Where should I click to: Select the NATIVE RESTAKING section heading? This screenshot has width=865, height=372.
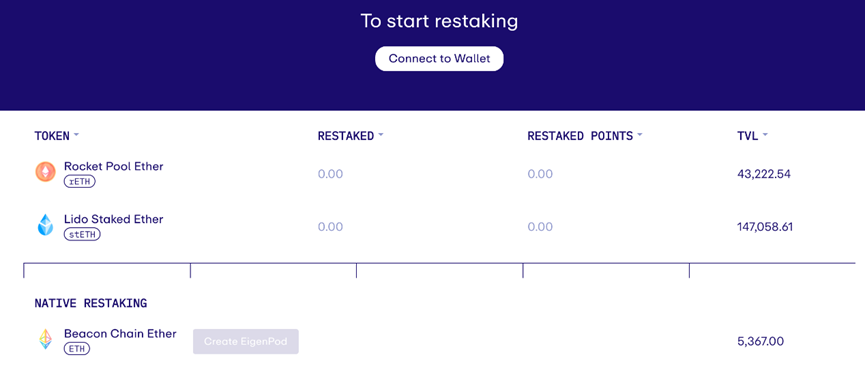click(x=90, y=303)
